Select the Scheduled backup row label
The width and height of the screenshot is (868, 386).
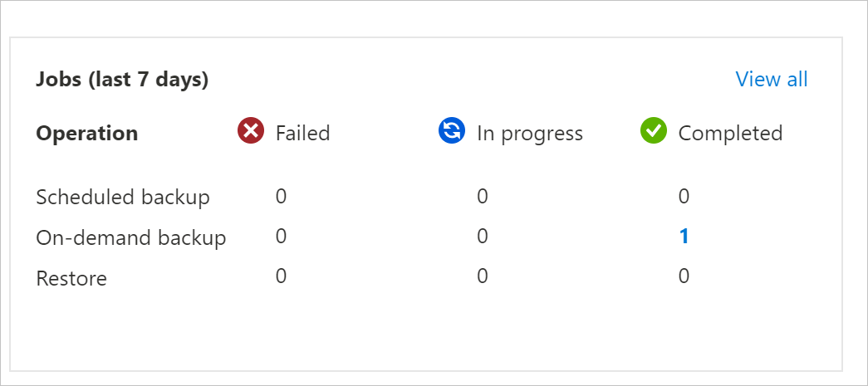coord(123,198)
